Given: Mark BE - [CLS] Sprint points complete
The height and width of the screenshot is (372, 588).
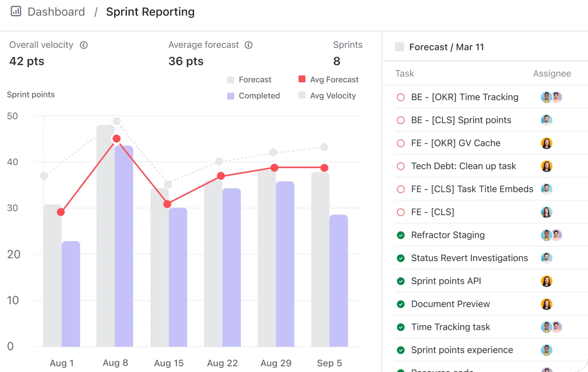Looking at the screenshot, I should pyautogui.click(x=401, y=120).
